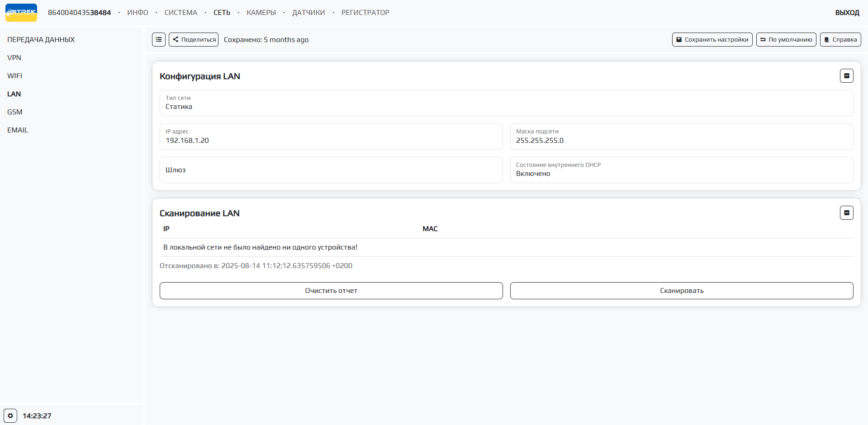Toggle the sidebar list menu icon
The height and width of the screenshot is (425, 868).
(159, 40)
